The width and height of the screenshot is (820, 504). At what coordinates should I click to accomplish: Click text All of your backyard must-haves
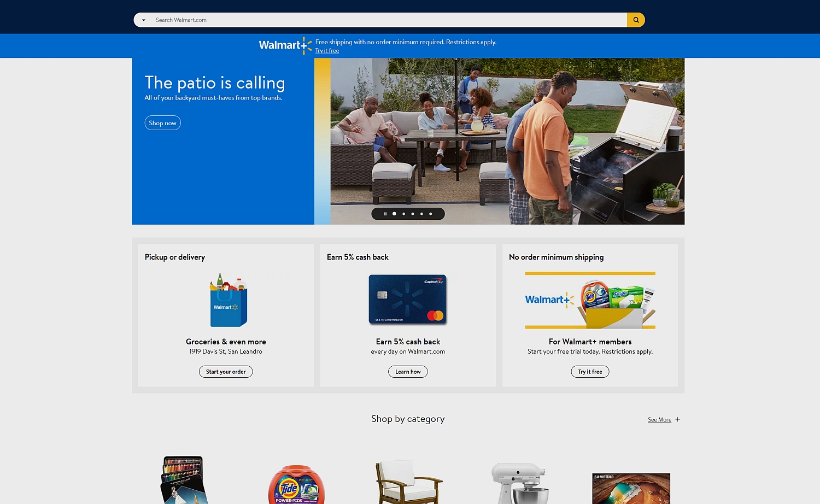pyautogui.click(x=213, y=98)
